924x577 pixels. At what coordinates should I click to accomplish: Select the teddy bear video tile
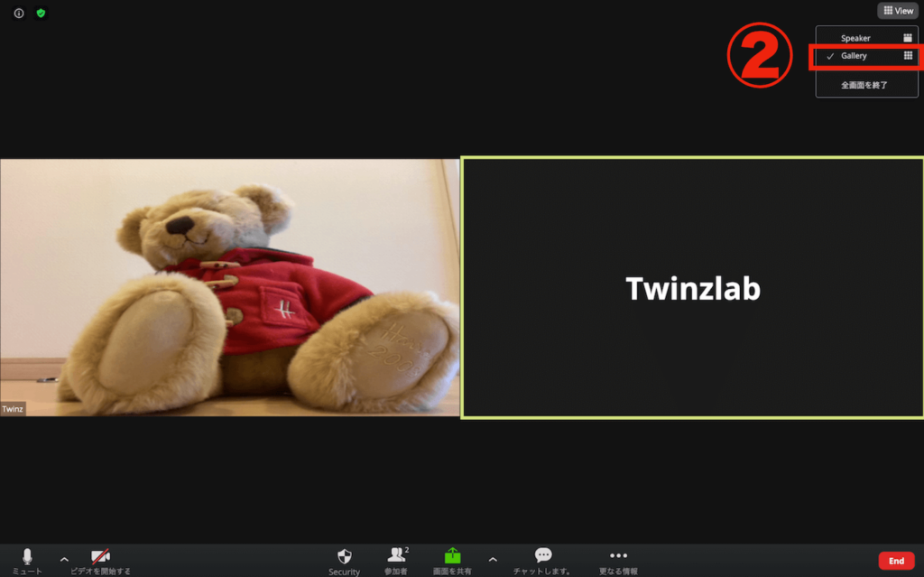click(x=229, y=287)
